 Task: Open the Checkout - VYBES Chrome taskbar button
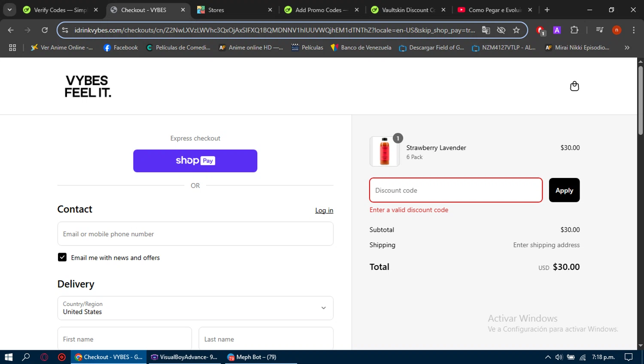[x=109, y=357]
